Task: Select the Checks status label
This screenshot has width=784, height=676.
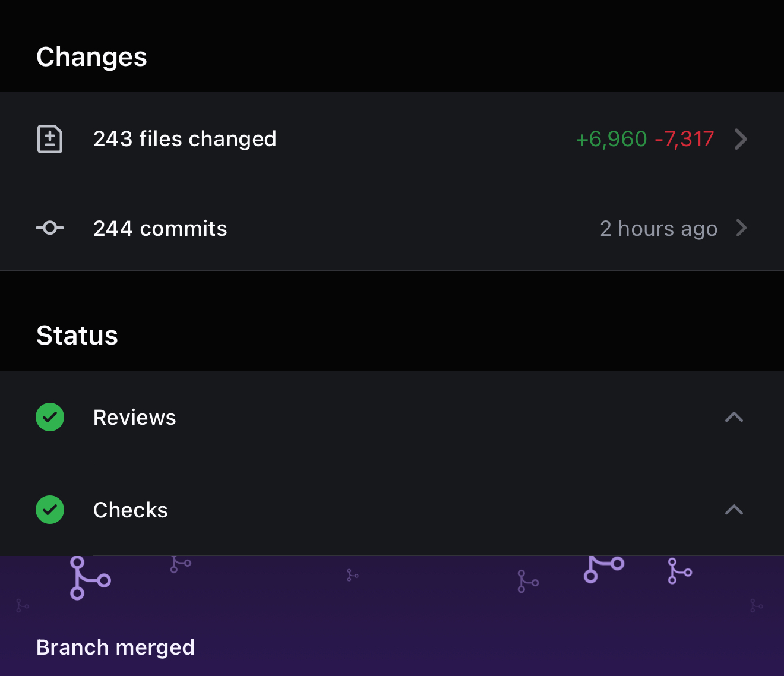Action: coord(131,510)
